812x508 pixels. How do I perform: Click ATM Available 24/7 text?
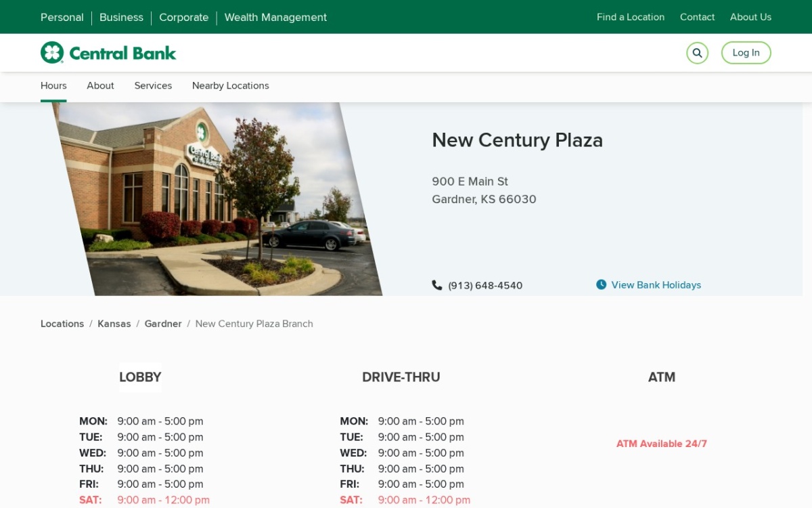pyautogui.click(x=661, y=444)
